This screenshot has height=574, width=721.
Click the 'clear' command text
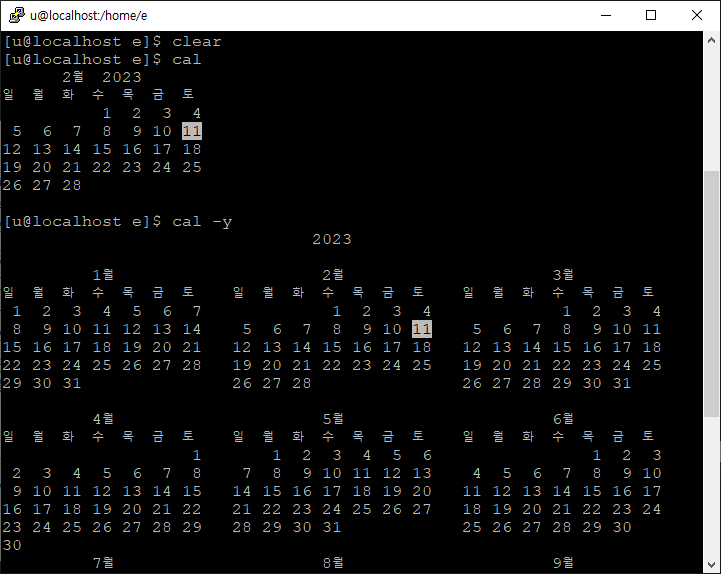coord(197,42)
